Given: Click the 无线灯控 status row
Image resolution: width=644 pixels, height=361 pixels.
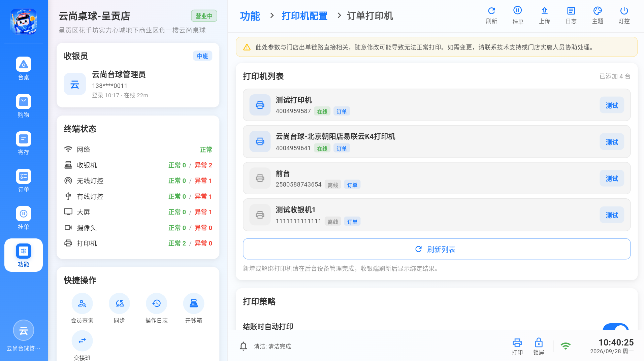Looking at the screenshot, I should (x=138, y=181).
